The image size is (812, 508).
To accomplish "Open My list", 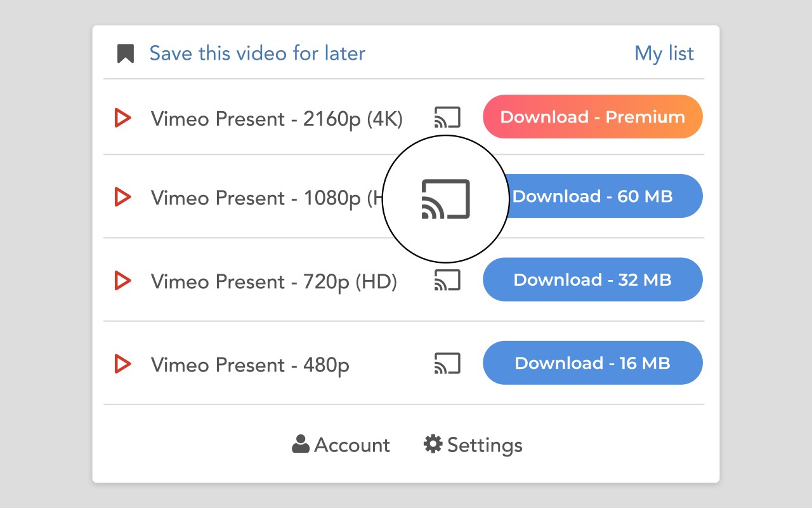I will [664, 53].
